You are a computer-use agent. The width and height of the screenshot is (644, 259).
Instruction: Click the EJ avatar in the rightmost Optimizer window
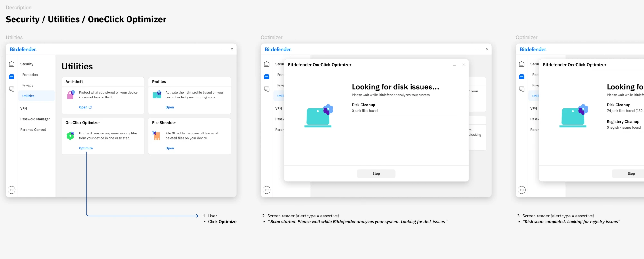(x=522, y=190)
